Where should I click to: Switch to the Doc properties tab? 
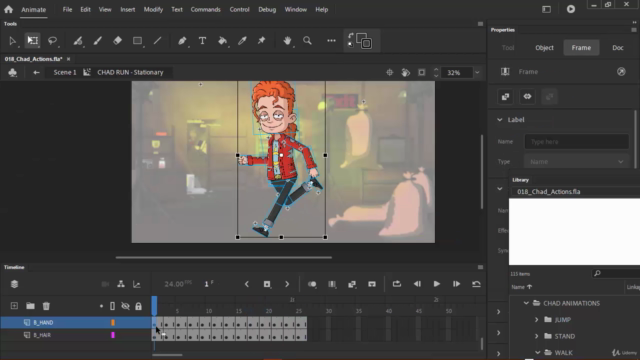click(x=618, y=48)
